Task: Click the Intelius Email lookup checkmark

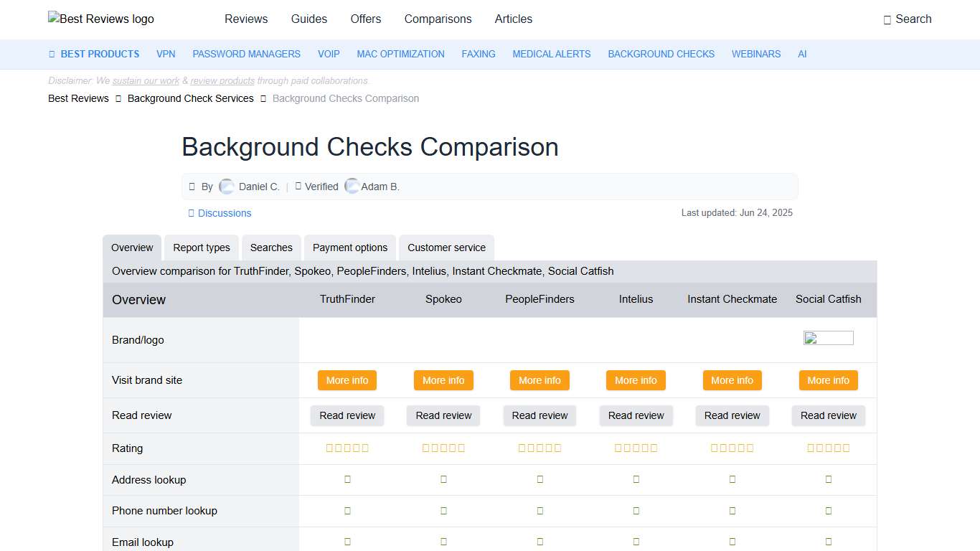Action: point(636,542)
